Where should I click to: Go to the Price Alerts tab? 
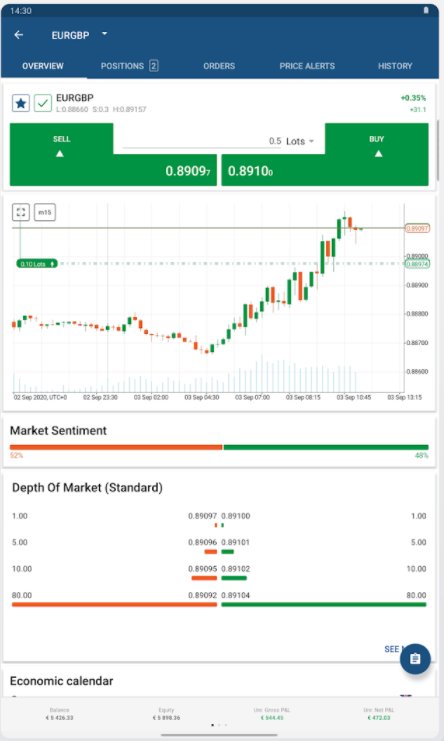(307, 66)
